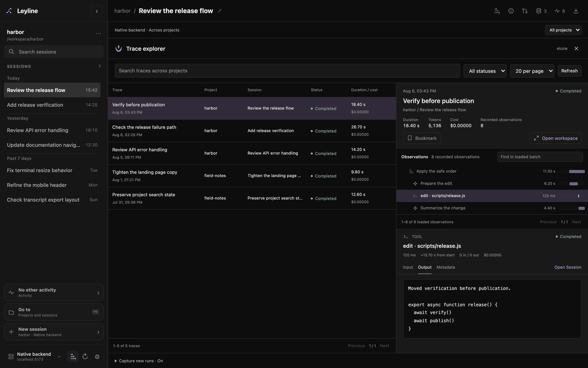Switch to the Metadata tab
Image resolution: width=588 pixels, height=368 pixels.
coord(446,267)
